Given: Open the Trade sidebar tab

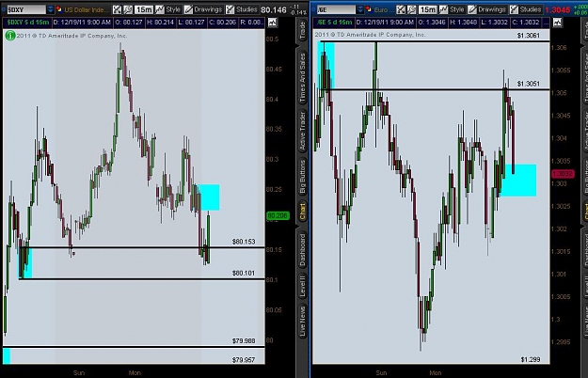Looking at the screenshot, I should [302, 31].
